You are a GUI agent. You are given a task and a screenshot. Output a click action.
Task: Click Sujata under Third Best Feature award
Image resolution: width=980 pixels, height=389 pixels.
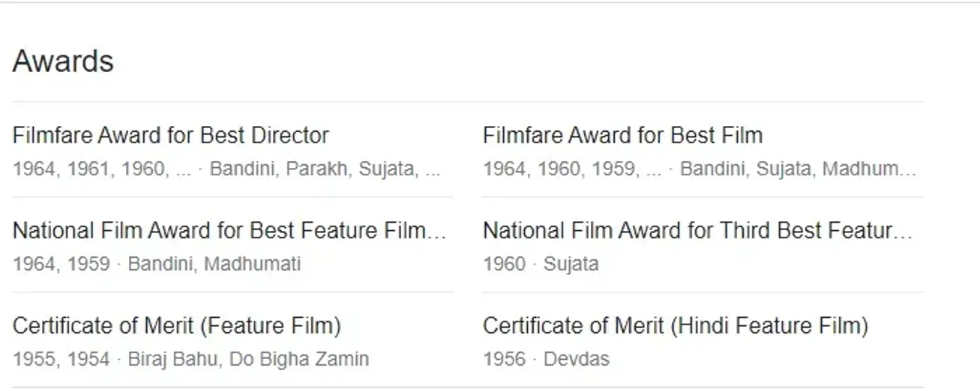tap(571, 264)
